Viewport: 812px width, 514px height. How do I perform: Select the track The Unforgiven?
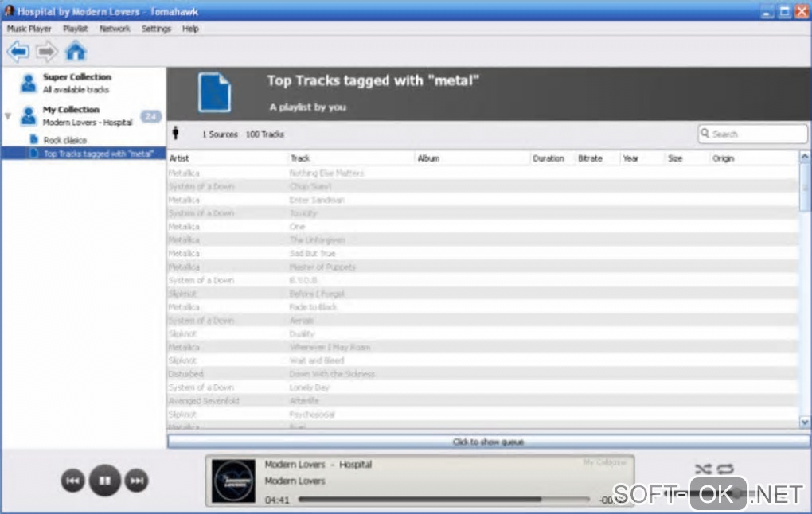(317, 240)
